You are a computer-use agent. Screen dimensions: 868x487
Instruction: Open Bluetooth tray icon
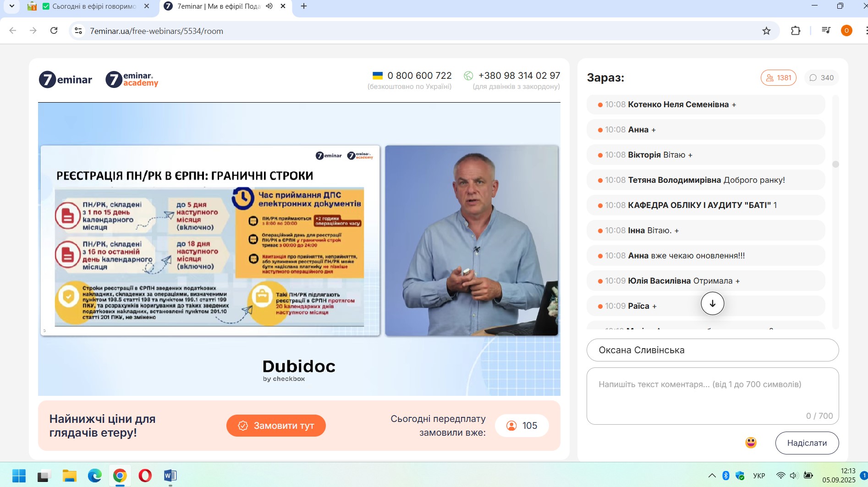725,476
